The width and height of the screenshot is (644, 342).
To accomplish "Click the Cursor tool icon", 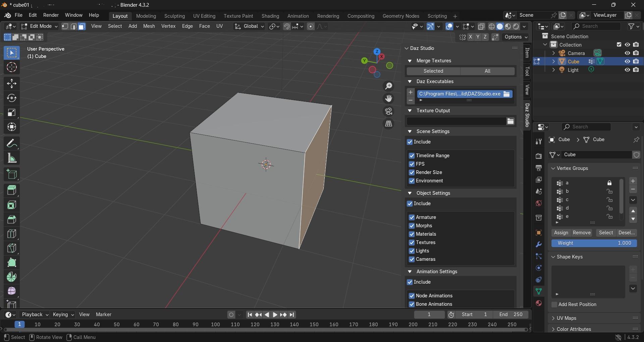I will point(12,68).
